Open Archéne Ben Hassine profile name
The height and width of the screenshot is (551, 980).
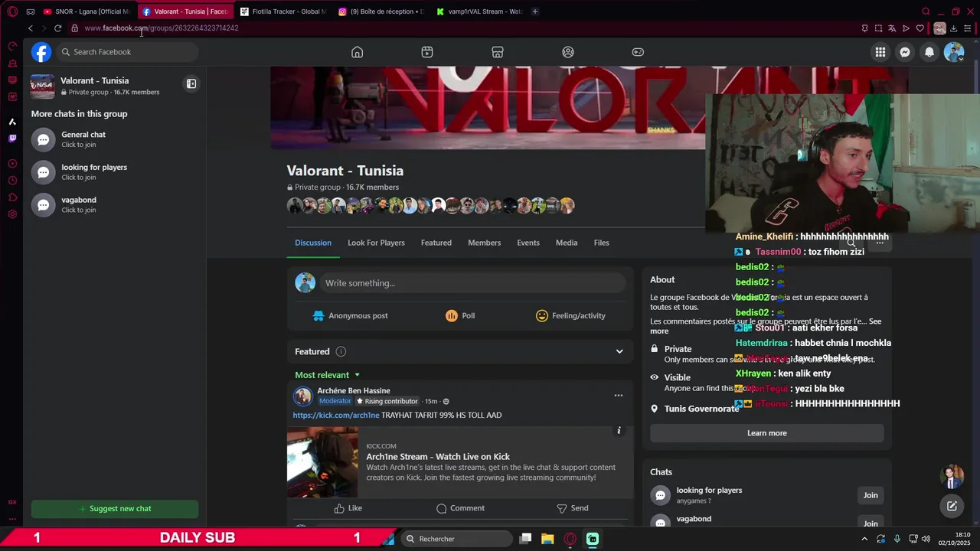pyautogui.click(x=354, y=390)
